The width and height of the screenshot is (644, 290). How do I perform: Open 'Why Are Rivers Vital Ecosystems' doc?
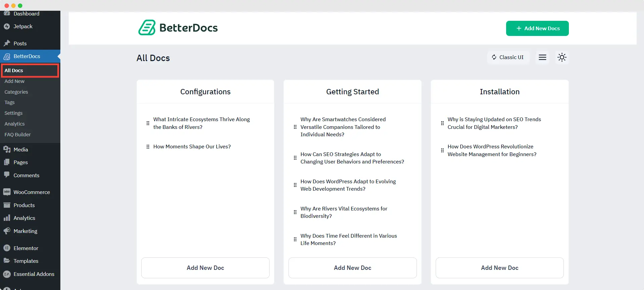click(344, 212)
